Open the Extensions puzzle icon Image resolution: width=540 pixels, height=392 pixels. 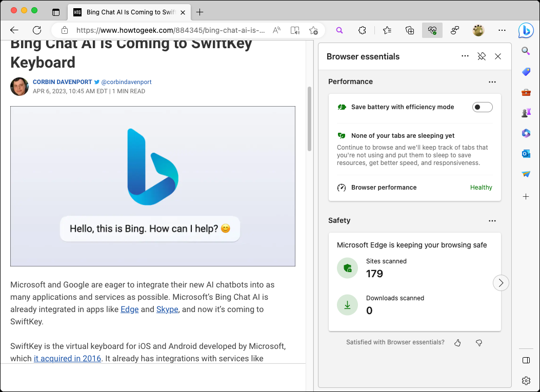click(x=363, y=30)
